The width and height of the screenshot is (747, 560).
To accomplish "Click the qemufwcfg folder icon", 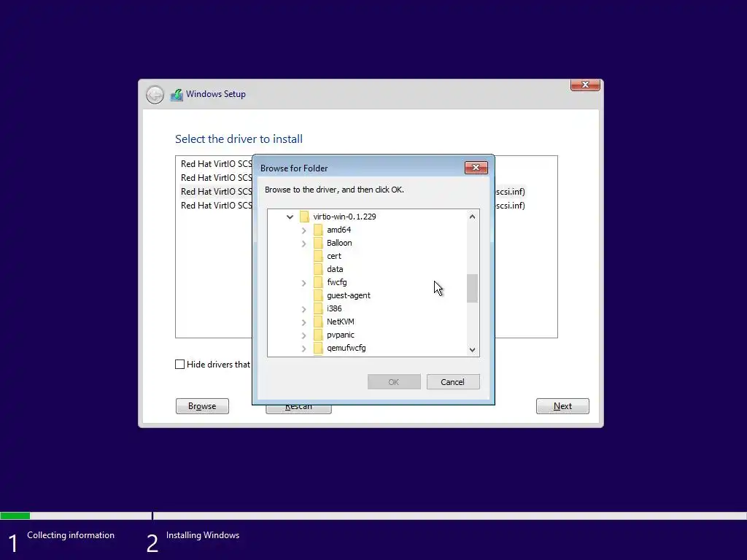I will (318, 348).
